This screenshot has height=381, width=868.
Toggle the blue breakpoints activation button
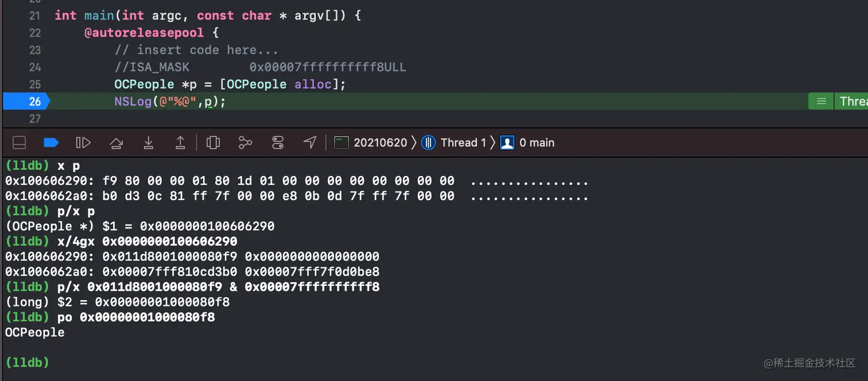pos(51,142)
